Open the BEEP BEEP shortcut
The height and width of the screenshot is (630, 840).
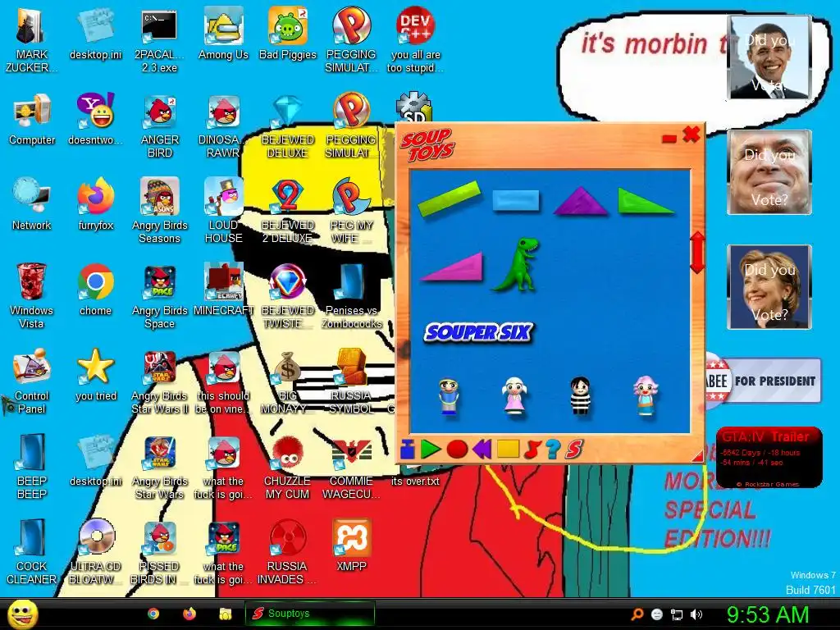tap(32, 466)
